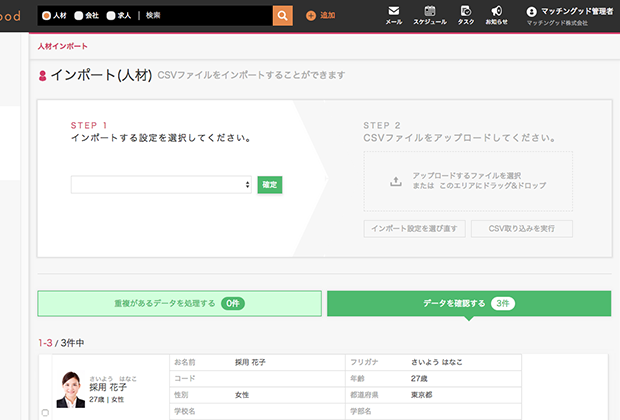Click the upload arrow icon in the drop area
620x420 pixels.
pyautogui.click(x=396, y=181)
